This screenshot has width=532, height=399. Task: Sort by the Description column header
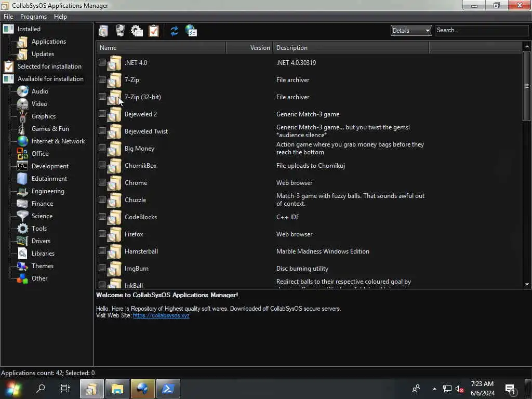tap(351, 48)
